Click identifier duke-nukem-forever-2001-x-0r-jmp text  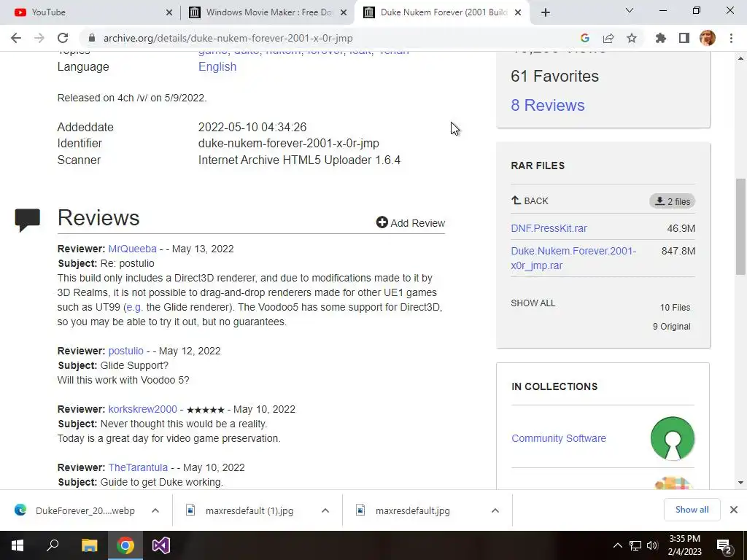coord(289,144)
